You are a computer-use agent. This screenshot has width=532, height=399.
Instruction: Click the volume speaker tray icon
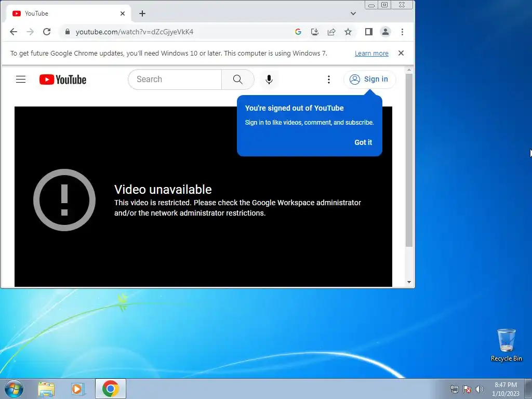(480, 389)
